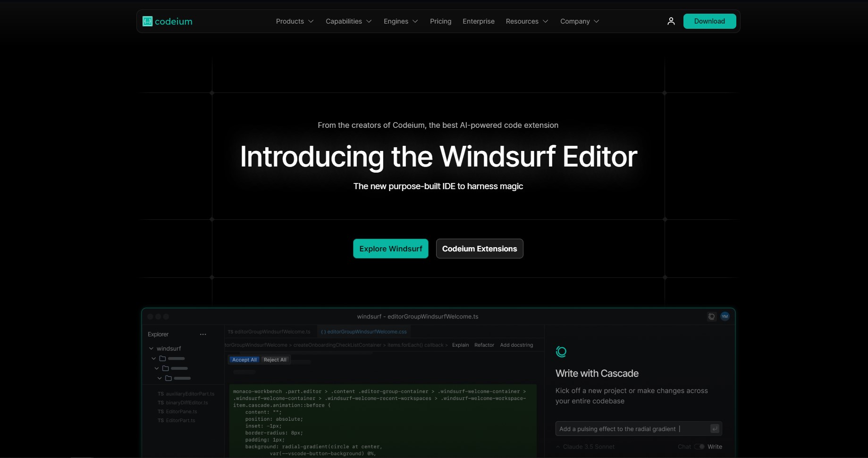Click the Reject All button
This screenshot has height=458, width=868.
pos(275,359)
